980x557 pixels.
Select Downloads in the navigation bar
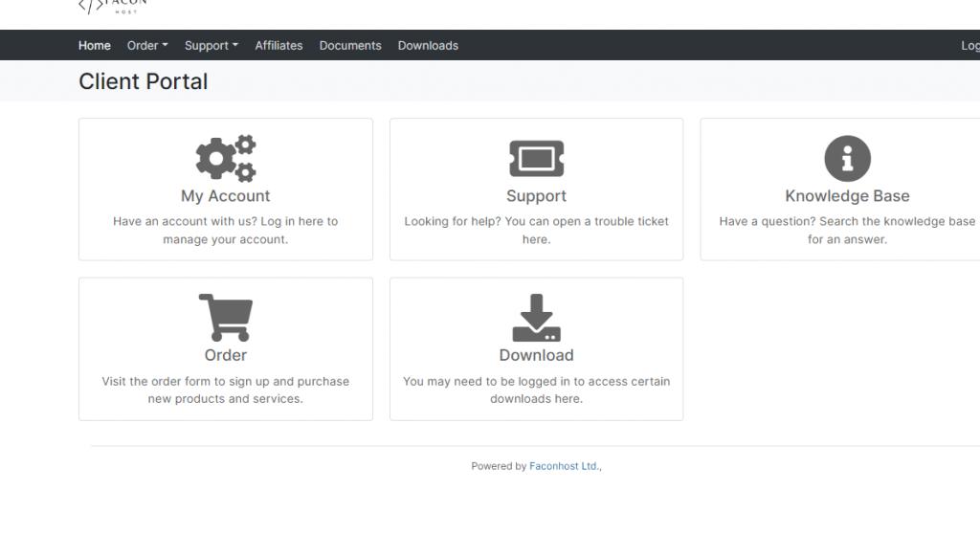428,45
